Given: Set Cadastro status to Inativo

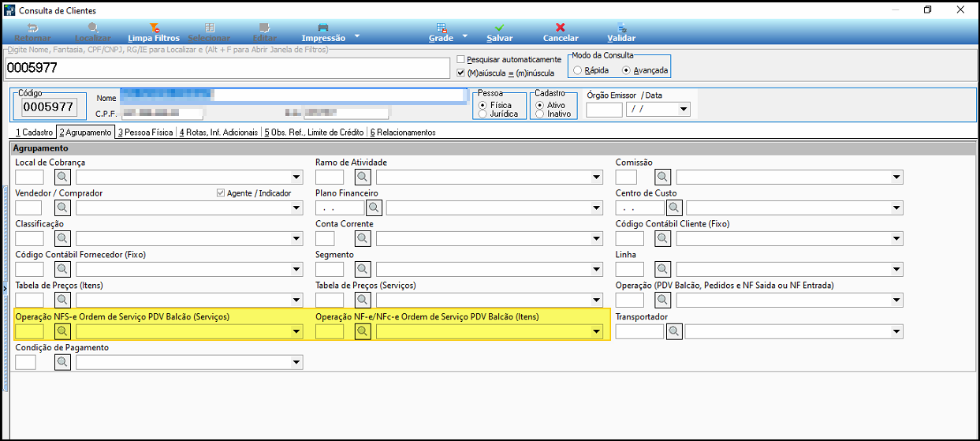Looking at the screenshot, I should [539, 114].
